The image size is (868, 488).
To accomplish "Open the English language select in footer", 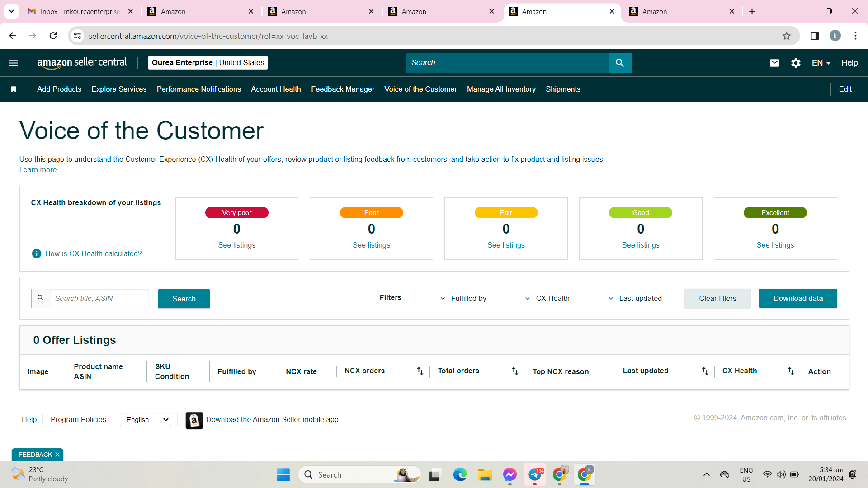I will coord(146,420).
